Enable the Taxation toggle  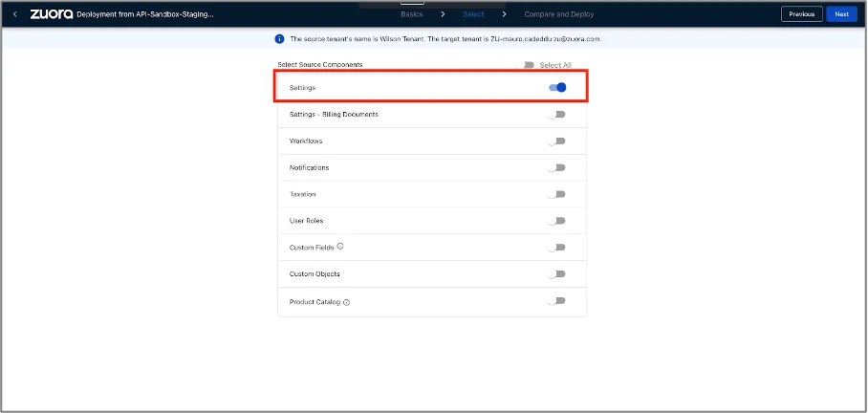[556, 194]
